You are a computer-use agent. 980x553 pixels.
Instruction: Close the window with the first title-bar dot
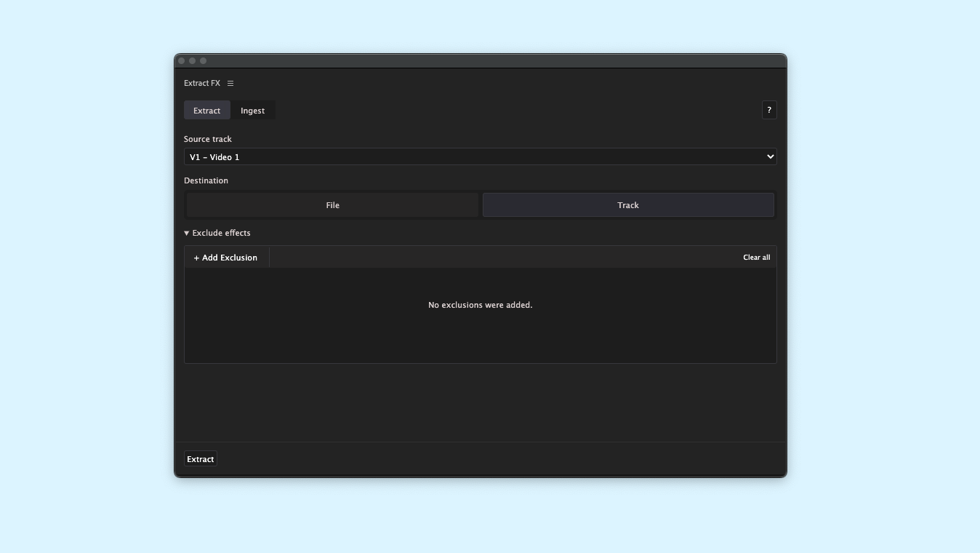[182, 61]
